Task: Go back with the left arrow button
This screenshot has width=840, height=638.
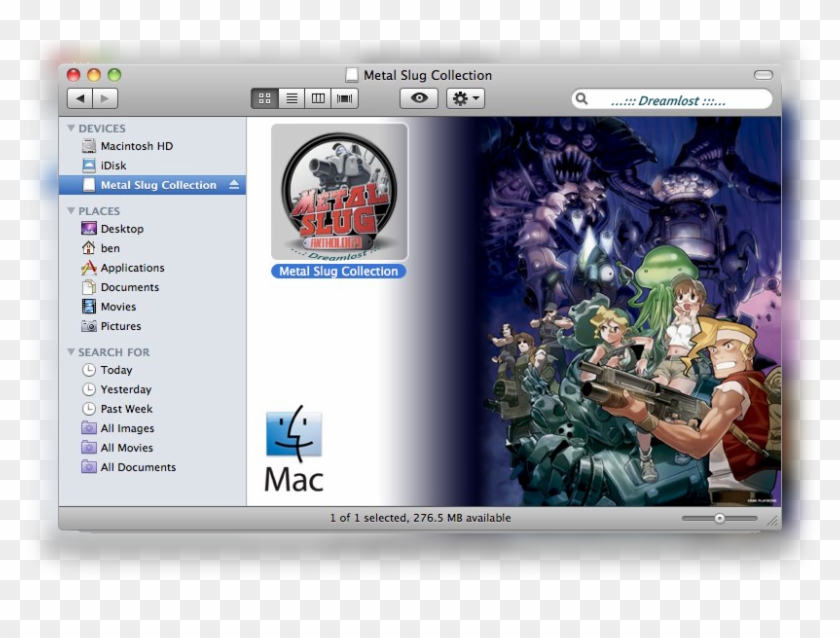Action: pos(80,99)
